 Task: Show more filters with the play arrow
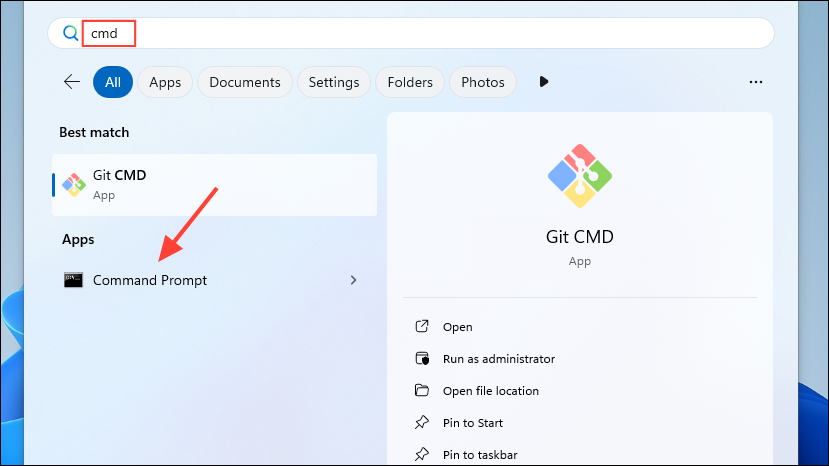pos(544,82)
